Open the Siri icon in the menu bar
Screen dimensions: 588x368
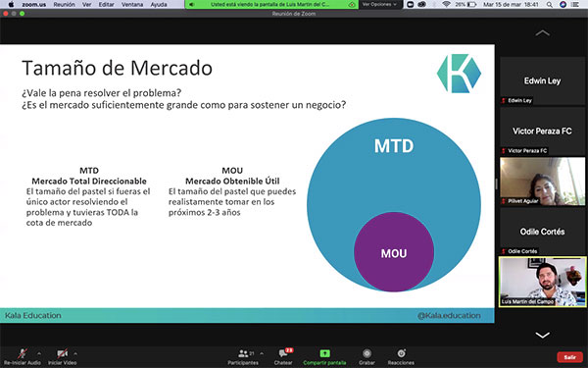[x=563, y=5]
